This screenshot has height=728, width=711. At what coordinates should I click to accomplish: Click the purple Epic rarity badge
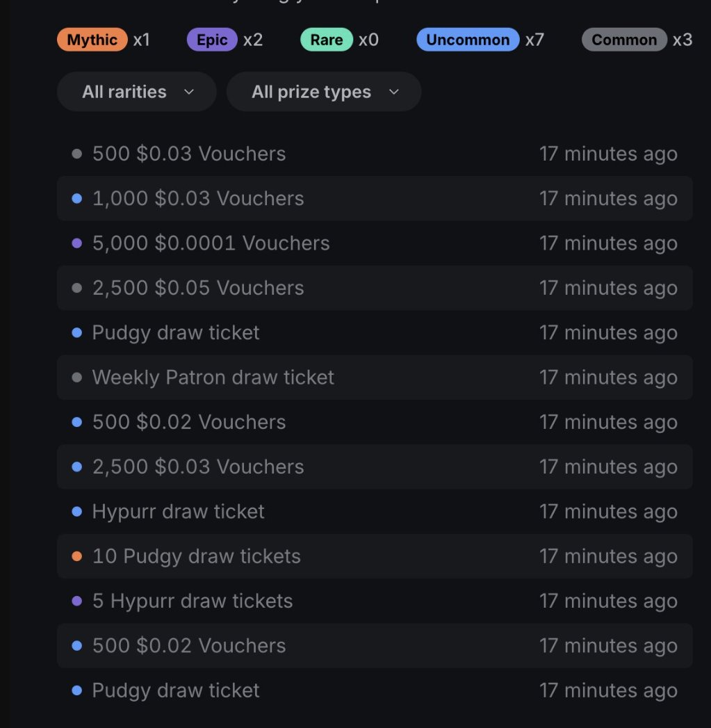coord(212,40)
